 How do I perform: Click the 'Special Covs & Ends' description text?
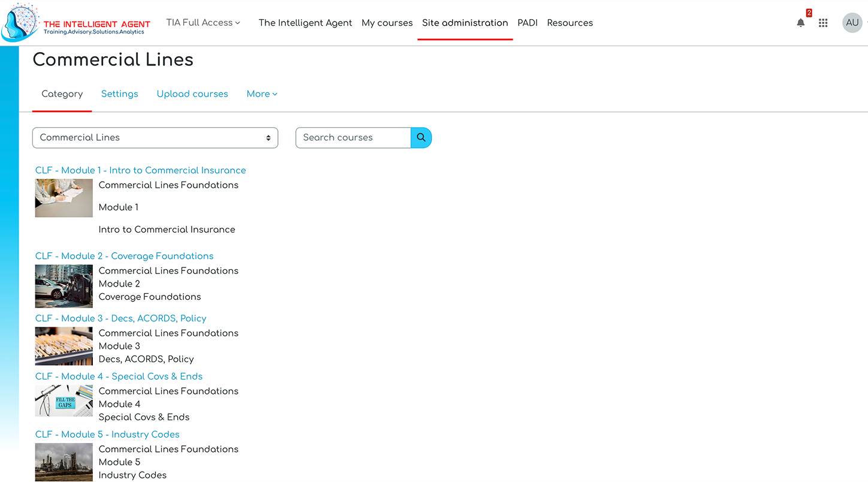[144, 417]
